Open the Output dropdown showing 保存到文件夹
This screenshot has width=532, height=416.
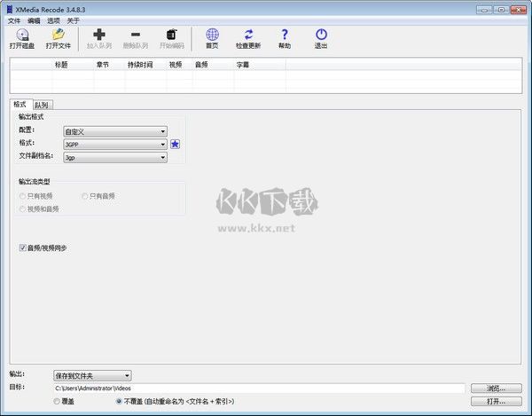point(92,375)
